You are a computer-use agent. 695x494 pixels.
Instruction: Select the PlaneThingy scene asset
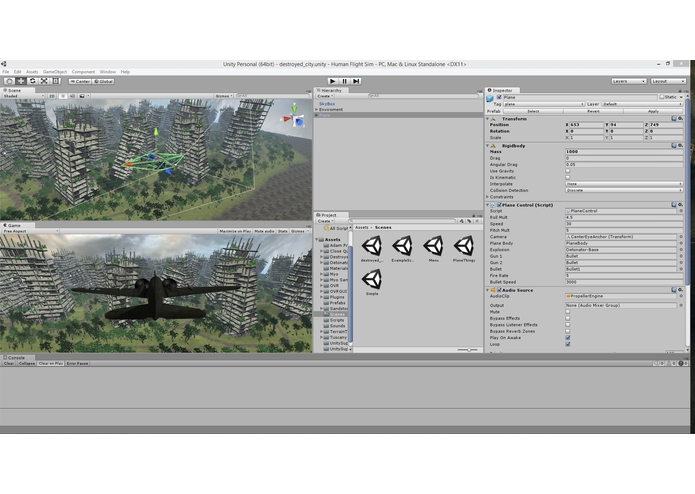coord(464,249)
